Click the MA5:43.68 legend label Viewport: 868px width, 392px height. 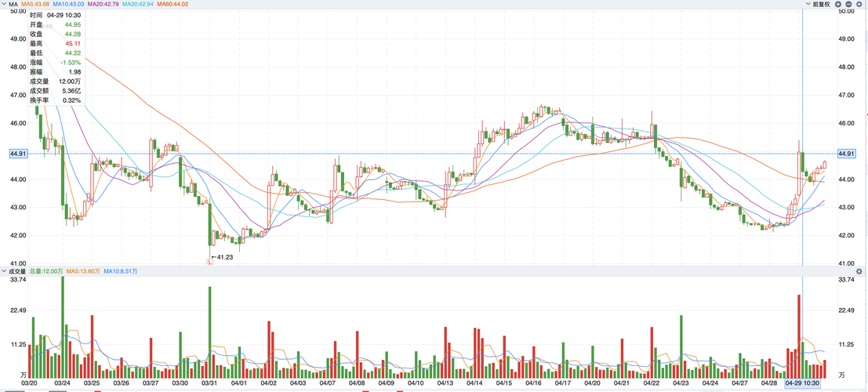(36, 5)
